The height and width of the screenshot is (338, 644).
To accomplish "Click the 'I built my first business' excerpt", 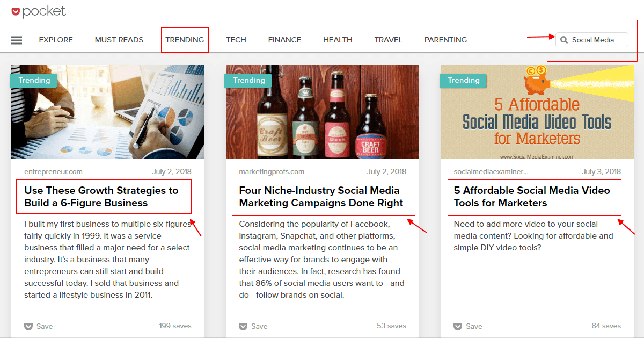I will [x=107, y=260].
